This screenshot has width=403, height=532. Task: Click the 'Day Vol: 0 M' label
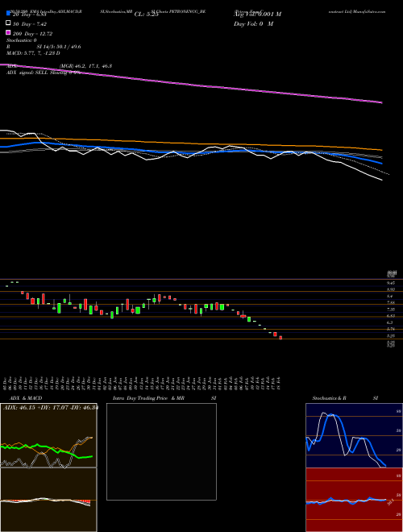[x=253, y=23]
